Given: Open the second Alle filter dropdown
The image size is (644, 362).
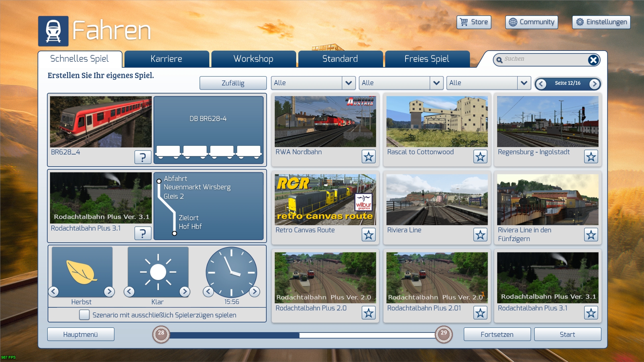Looking at the screenshot, I should pos(436,83).
